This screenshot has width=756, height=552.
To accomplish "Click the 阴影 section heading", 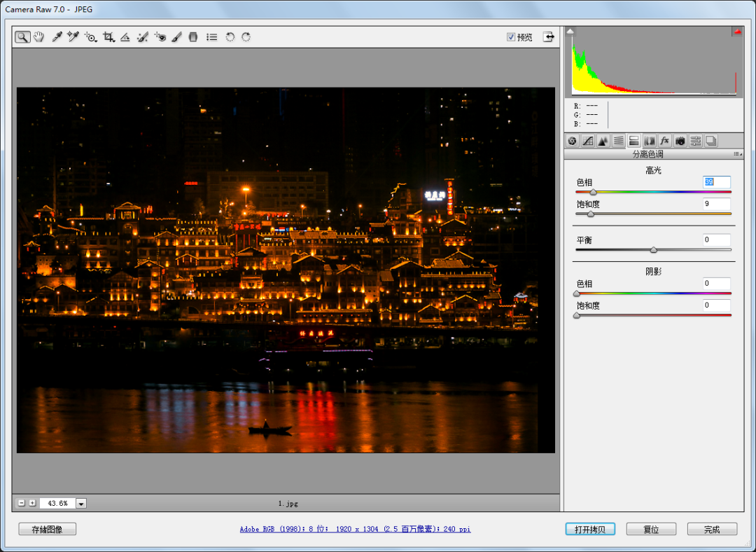I will [x=653, y=271].
